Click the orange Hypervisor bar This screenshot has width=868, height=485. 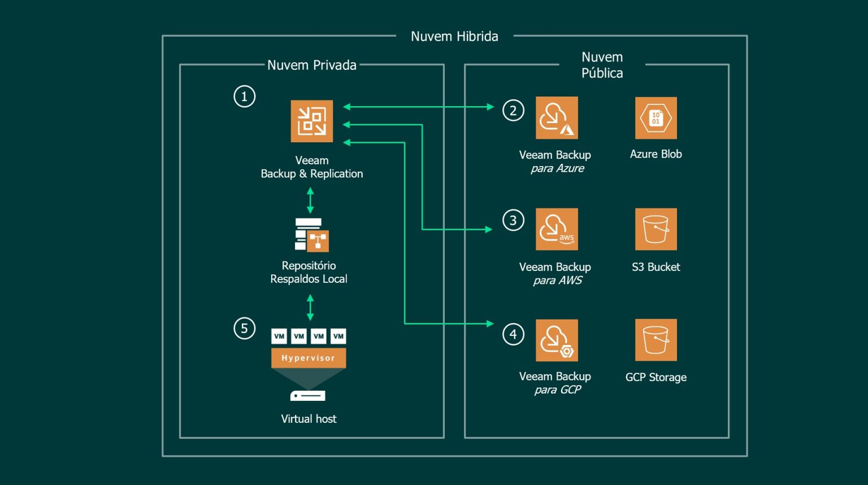tap(309, 358)
